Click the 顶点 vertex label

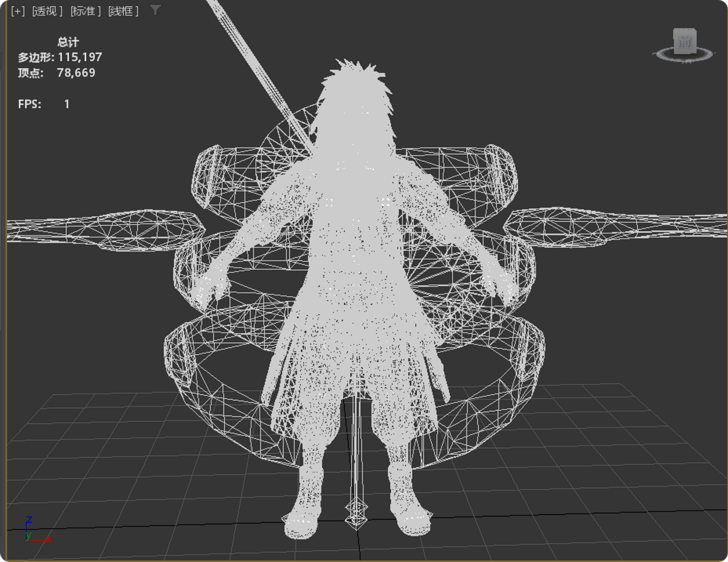31,73
